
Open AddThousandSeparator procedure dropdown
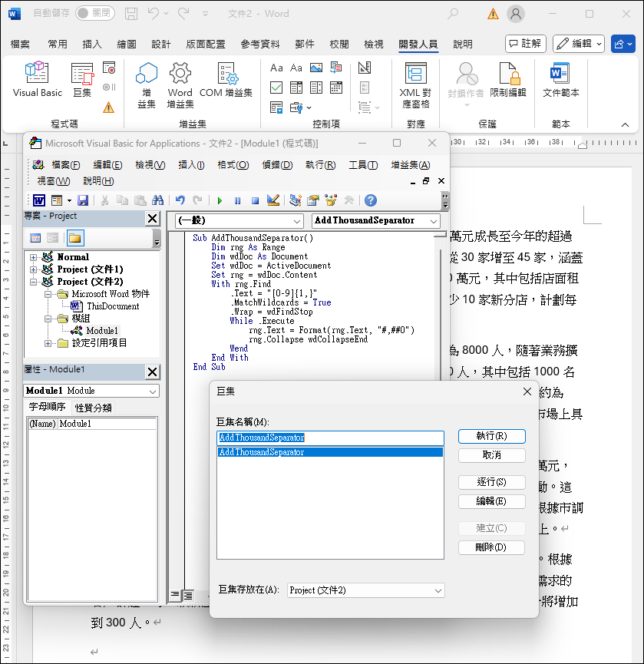[x=433, y=220]
